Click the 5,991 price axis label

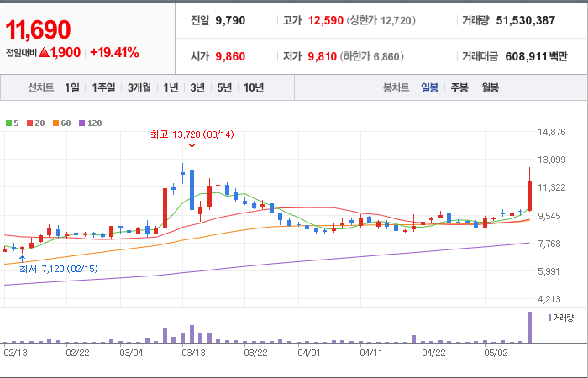click(551, 271)
